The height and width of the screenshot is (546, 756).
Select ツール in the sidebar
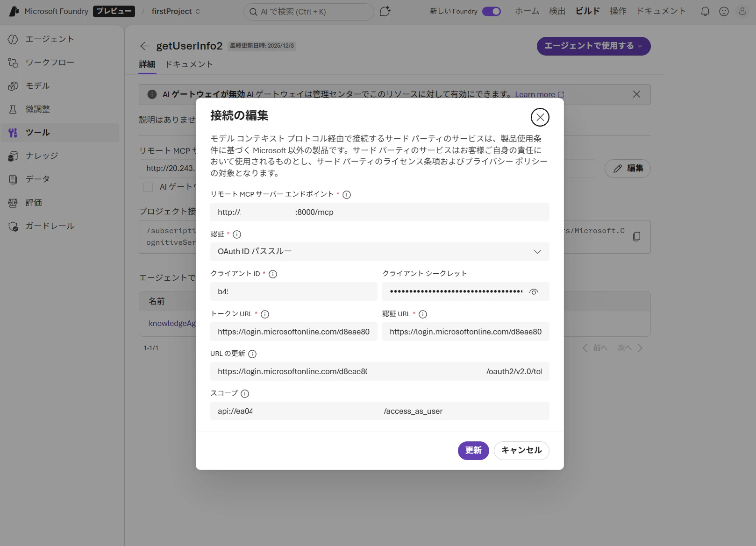pos(60,133)
